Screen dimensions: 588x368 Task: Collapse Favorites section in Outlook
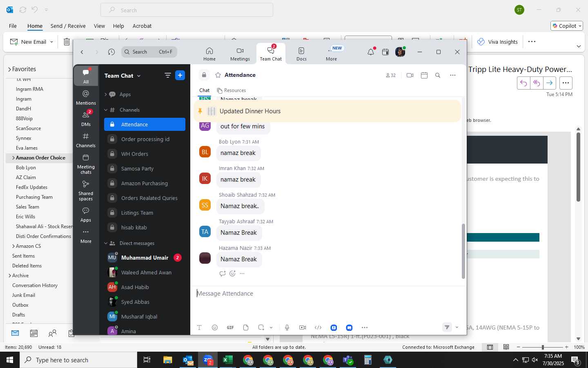[x=9, y=70]
